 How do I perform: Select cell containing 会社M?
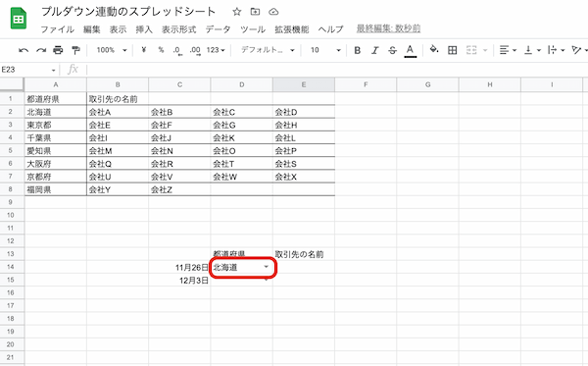118,150
